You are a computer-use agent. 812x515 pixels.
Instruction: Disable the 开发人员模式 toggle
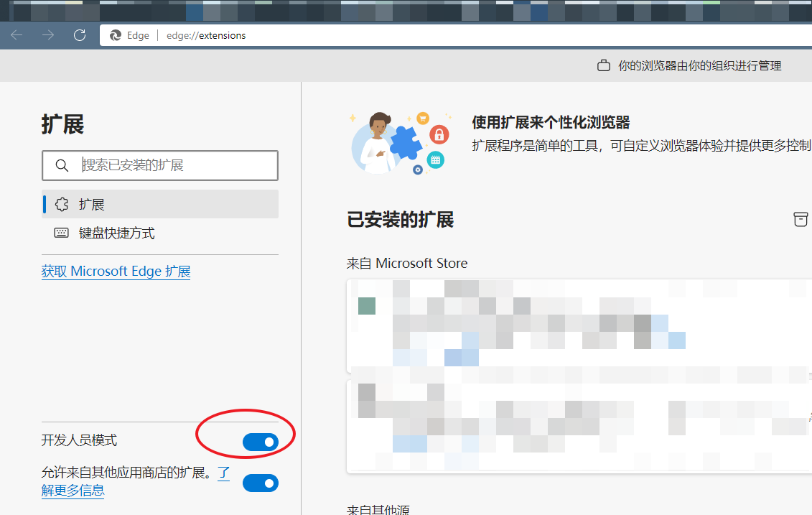click(x=260, y=442)
